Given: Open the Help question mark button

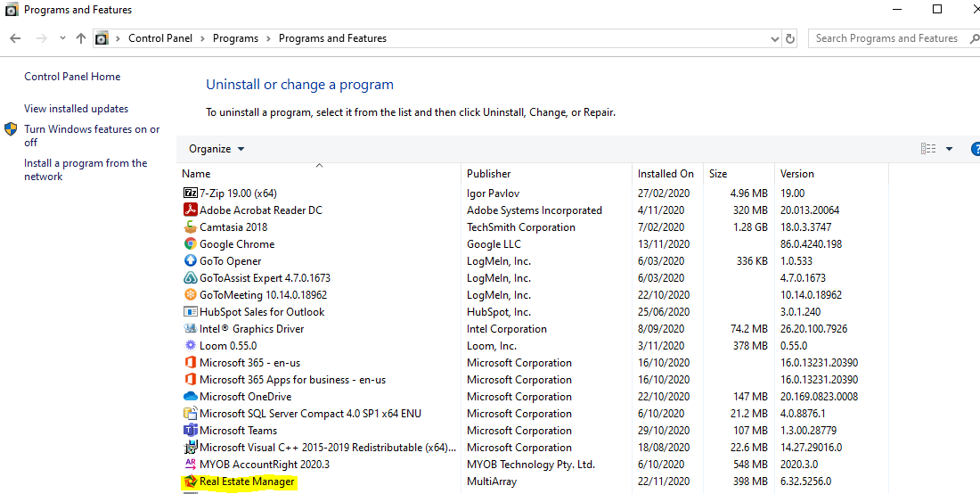Looking at the screenshot, I should click(x=975, y=149).
